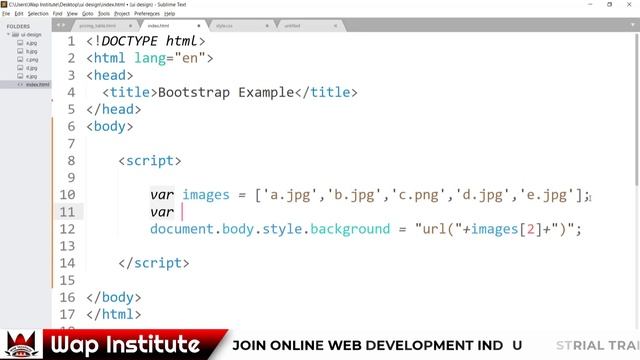Open a.jpg in the sidebar
Viewport: 640px width, 360px height.
(31, 43)
